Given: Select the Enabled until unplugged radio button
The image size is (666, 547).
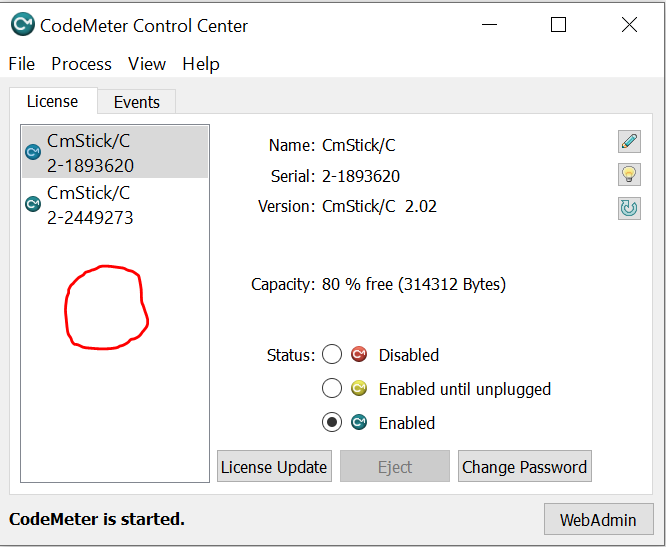Looking at the screenshot, I should point(332,388).
